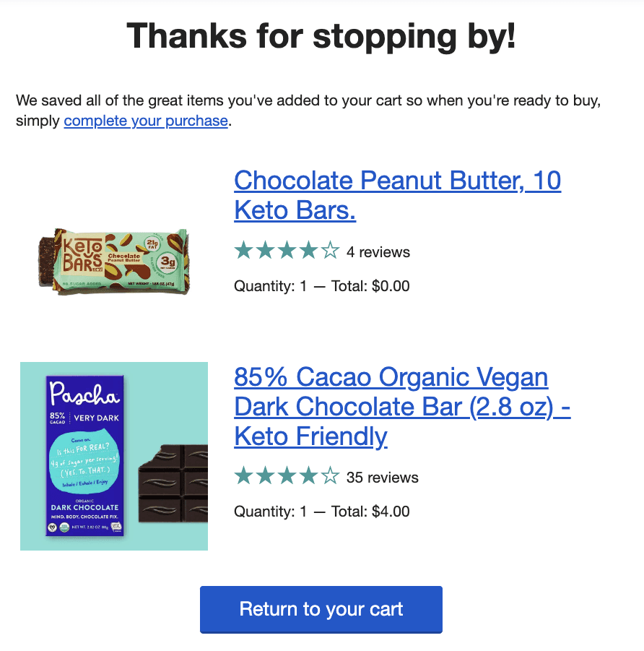Open Chocolate Peanut Butter Keto Bars product link

[397, 195]
